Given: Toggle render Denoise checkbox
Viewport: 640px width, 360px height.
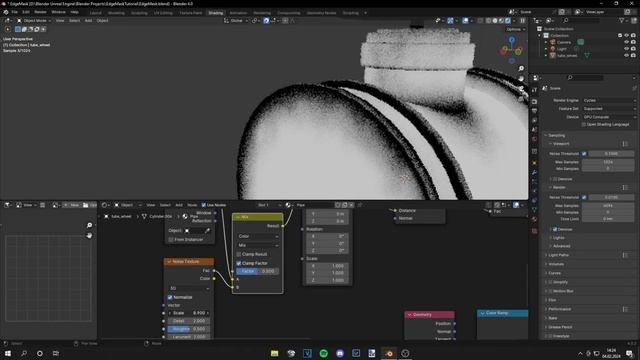Looking at the screenshot, I should (555, 229).
